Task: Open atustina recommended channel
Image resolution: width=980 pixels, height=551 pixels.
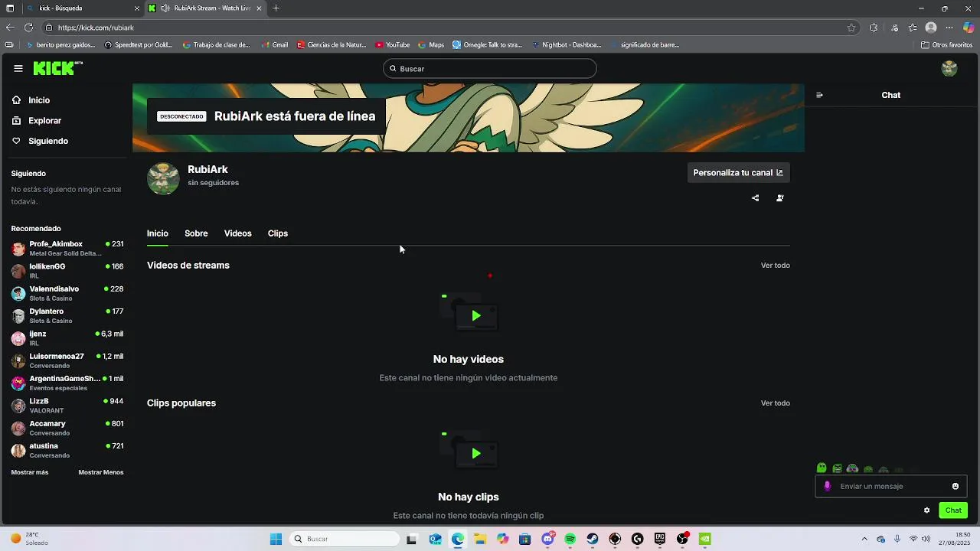Action: pyautogui.click(x=67, y=450)
